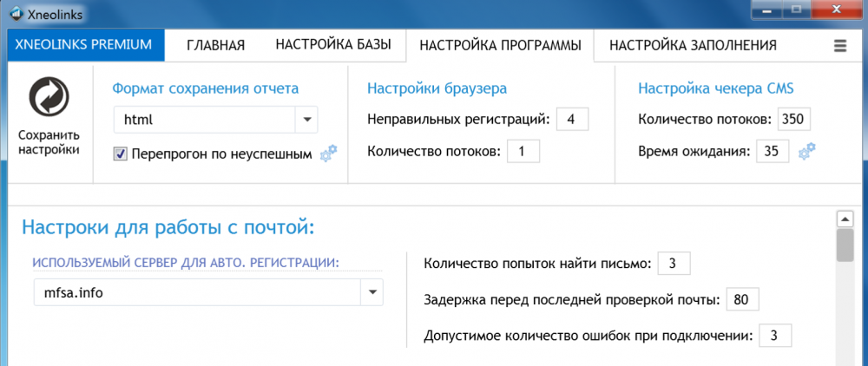Click the browser Количество потоков field with 1
868x366 pixels.
[x=523, y=151]
